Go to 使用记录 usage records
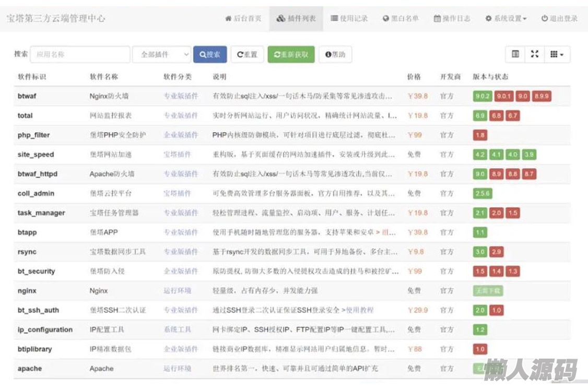588x388 pixels. pos(349,19)
